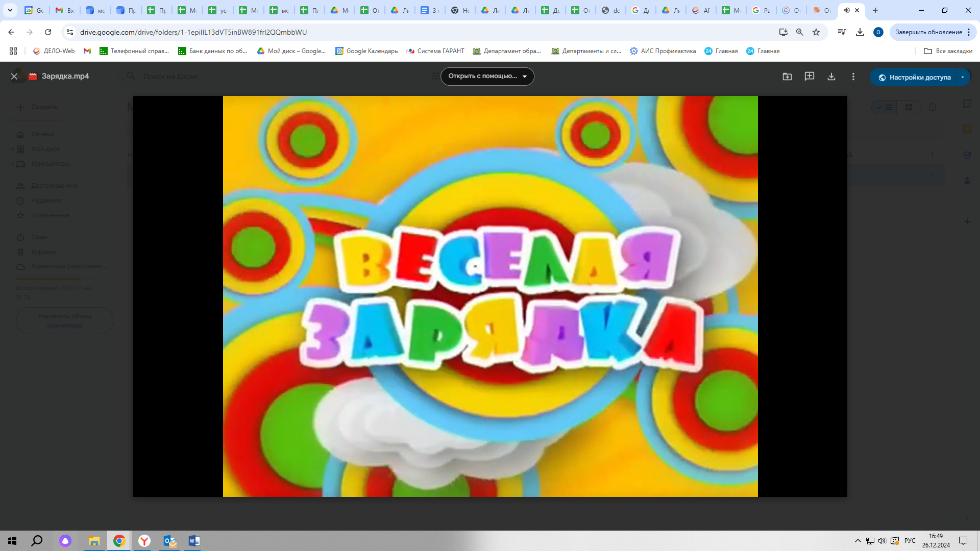Click the download icon in preview toolbar
980x551 pixels.
[x=831, y=77]
